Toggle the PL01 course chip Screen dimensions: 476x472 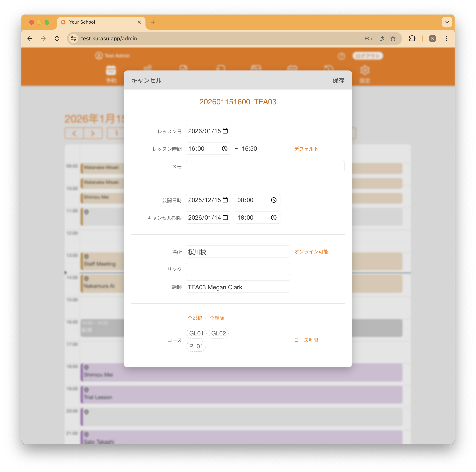[196, 346]
